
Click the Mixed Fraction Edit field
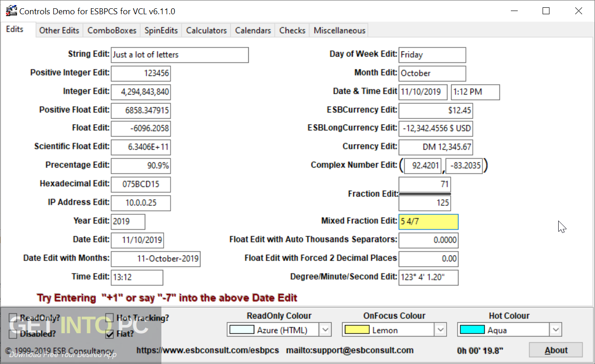pos(429,222)
